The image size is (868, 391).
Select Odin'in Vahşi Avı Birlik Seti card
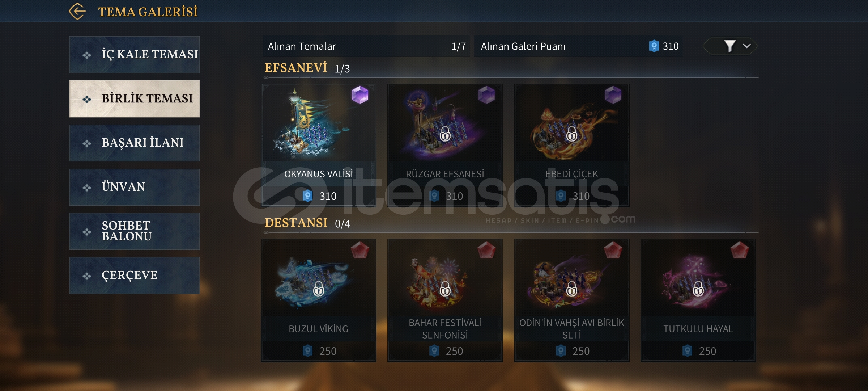click(x=572, y=300)
